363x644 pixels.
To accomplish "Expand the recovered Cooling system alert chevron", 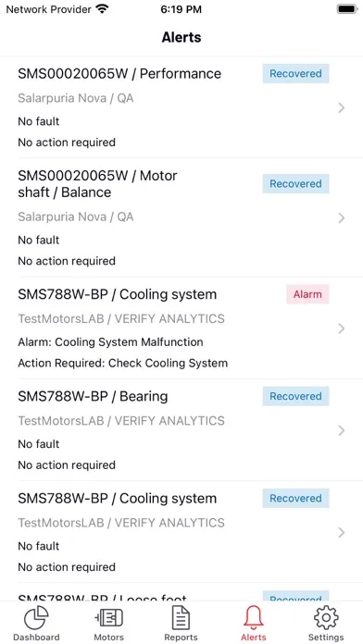I will 341,533.
